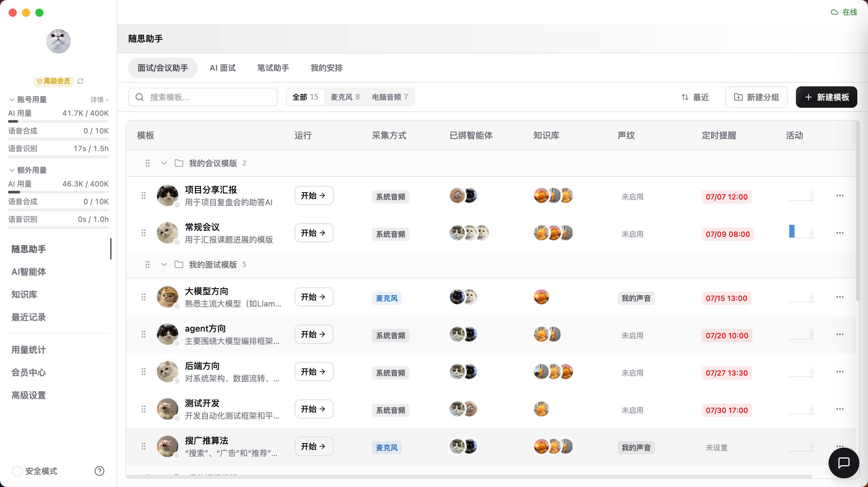
Task: Select 随思助手 in sidebar
Action: [29, 249]
